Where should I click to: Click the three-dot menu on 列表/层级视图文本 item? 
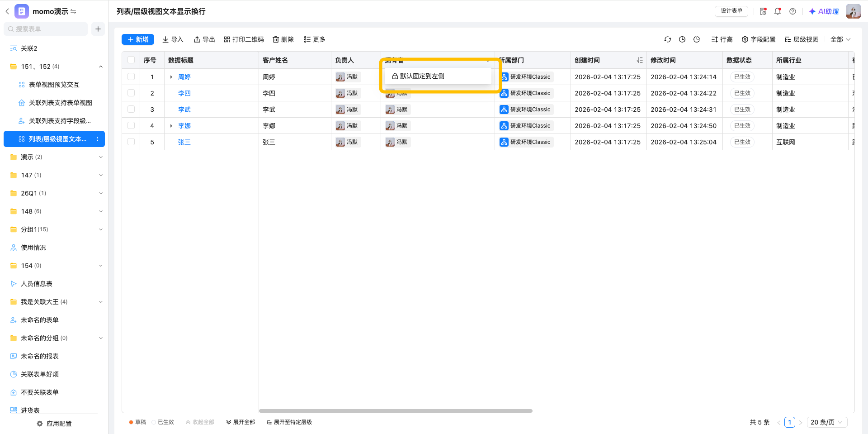(x=98, y=139)
